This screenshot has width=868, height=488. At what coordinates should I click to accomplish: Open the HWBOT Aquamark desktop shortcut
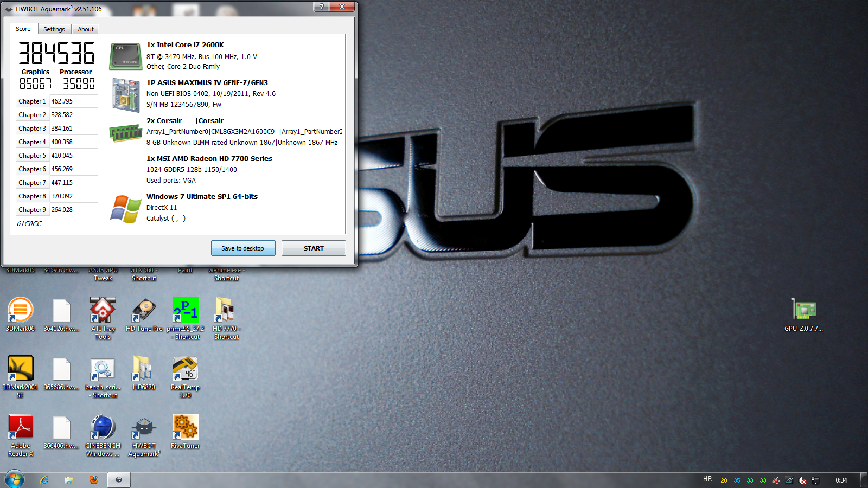[144, 435]
